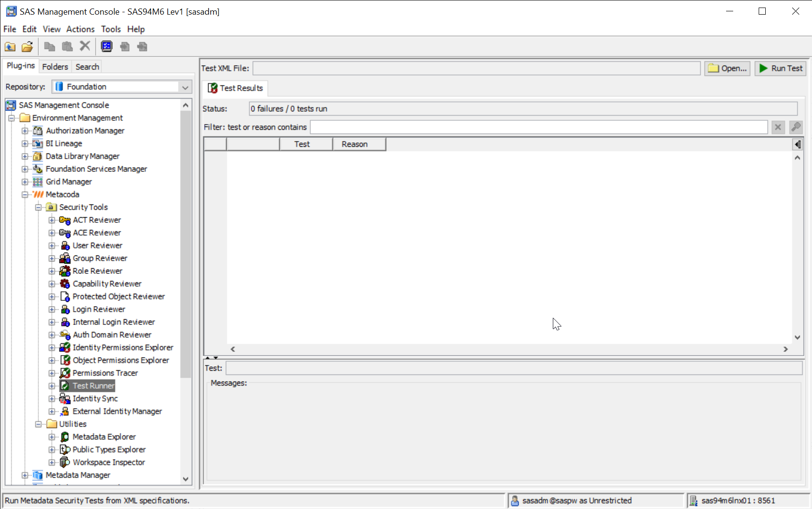Select the Auth Domain Reviewer icon
Viewport: 812px width, 509px height.
point(65,335)
